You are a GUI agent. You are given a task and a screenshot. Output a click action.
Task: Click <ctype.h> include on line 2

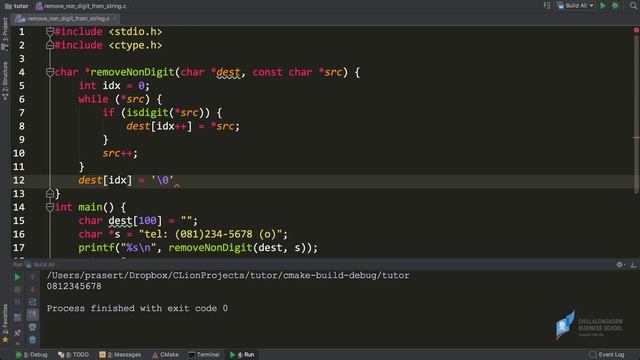click(135, 45)
